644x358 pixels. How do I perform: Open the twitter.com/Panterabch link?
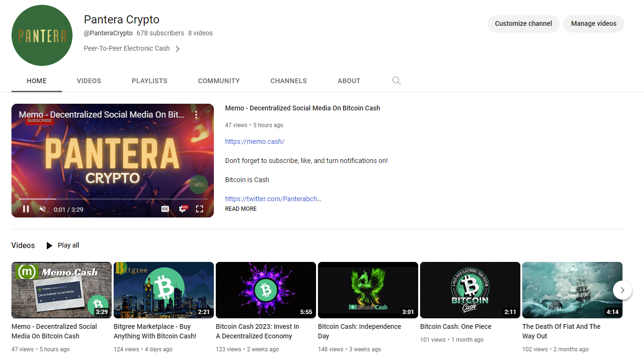[273, 199]
